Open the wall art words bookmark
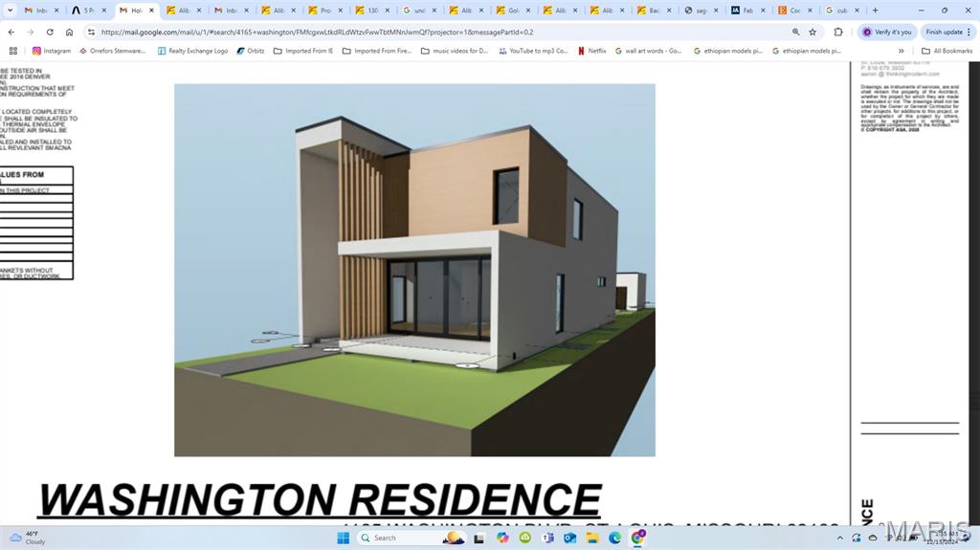This screenshot has height=550, width=980. click(648, 51)
